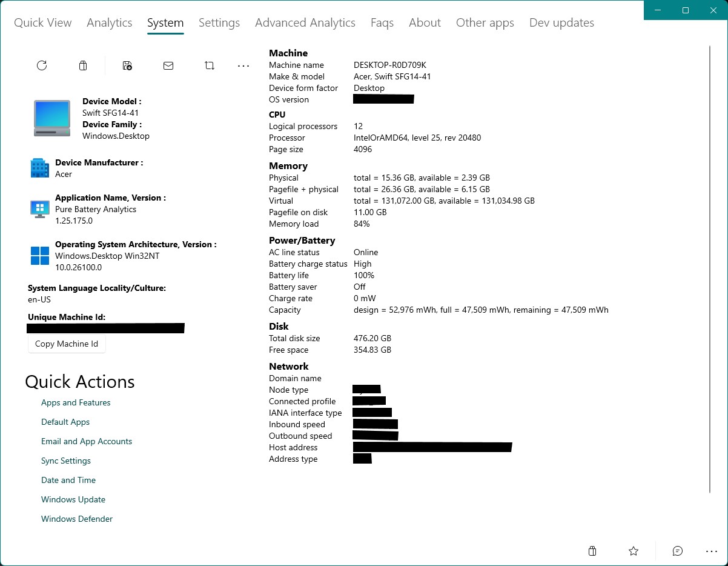Image resolution: width=728 pixels, height=566 pixels.
Task: Open the Analytics tab
Action: [x=110, y=22]
